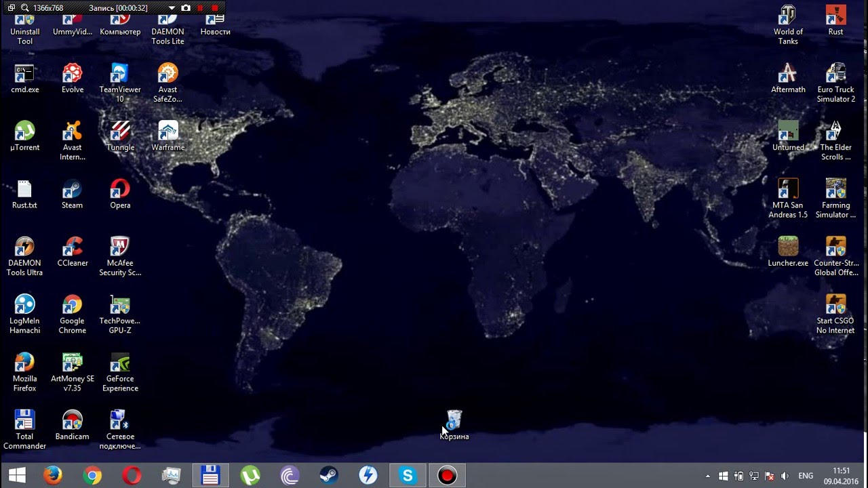Select the Mozilla Firefox desktop shortcut
The width and height of the screenshot is (868, 488).
click(24, 372)
